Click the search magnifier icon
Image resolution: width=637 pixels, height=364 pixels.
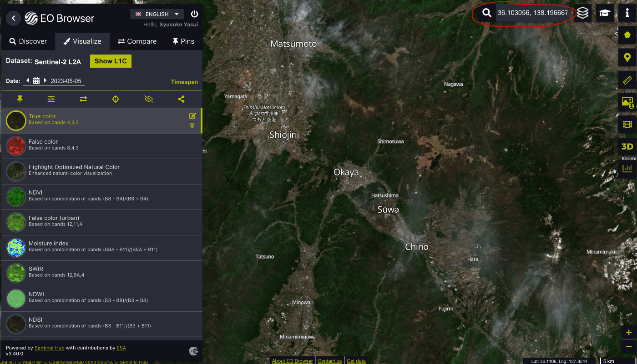(487, 13)
